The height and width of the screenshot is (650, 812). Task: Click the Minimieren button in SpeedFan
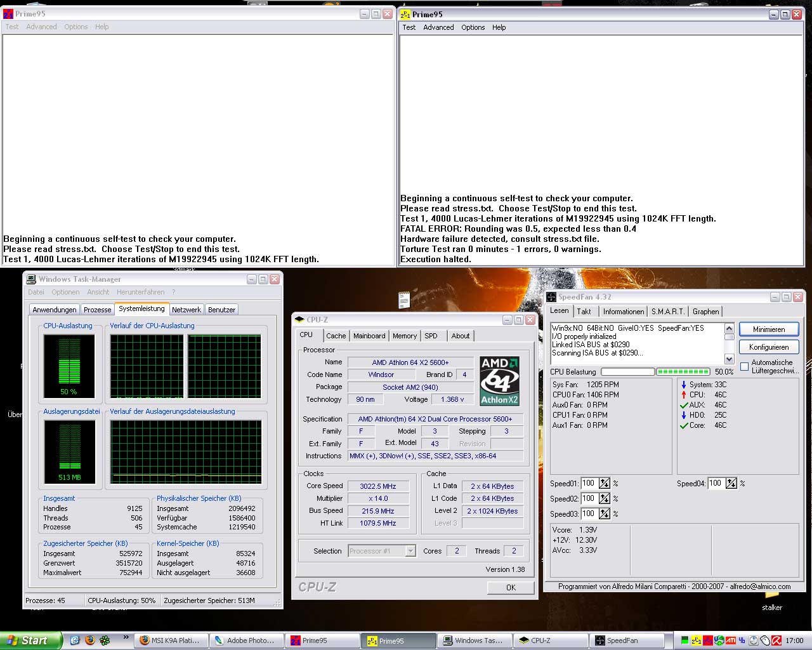(x=769, y=329)
